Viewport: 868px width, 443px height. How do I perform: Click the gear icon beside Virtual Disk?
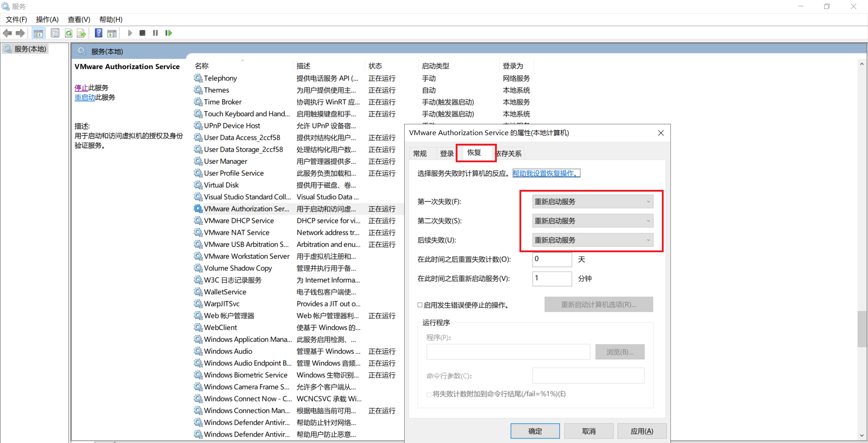198,185
